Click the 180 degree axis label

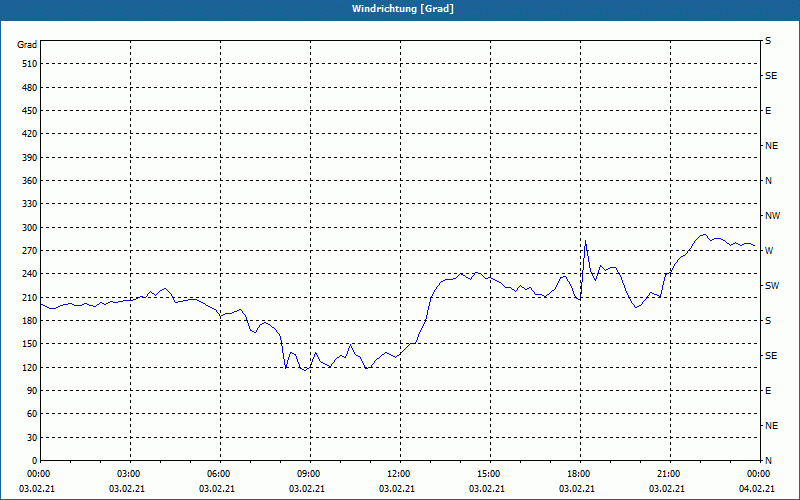[x=30, y=321]
